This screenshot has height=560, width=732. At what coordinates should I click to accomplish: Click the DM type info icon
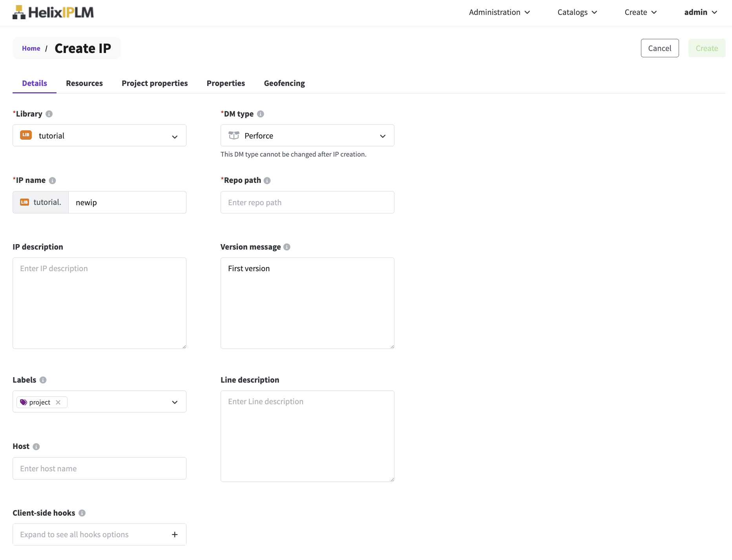[261, 114]
